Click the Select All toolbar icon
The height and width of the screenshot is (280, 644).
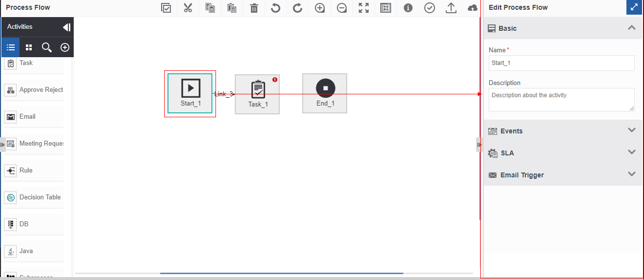tap(166, 8)
